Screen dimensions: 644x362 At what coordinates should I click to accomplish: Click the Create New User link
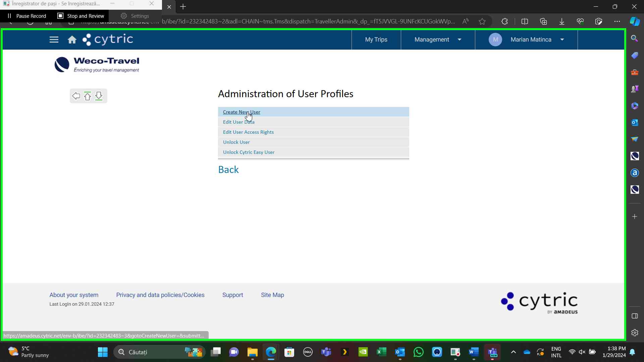[241, 112]
